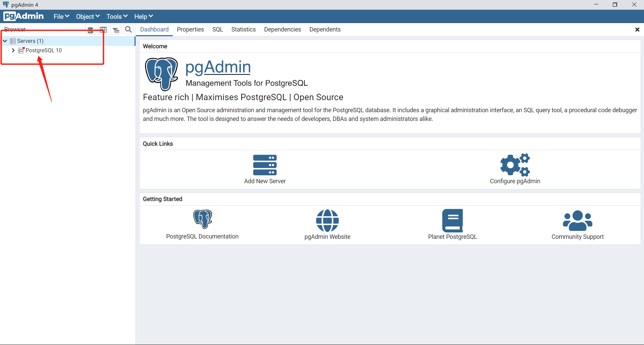Viewport: 644px width, 345px height.
Task: Click the Getting Started section header
Action: (162, 199)
